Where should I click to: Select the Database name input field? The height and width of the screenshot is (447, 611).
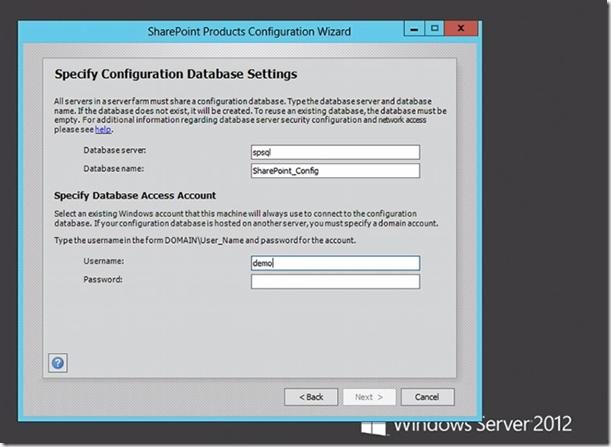[x=335, y=171]
